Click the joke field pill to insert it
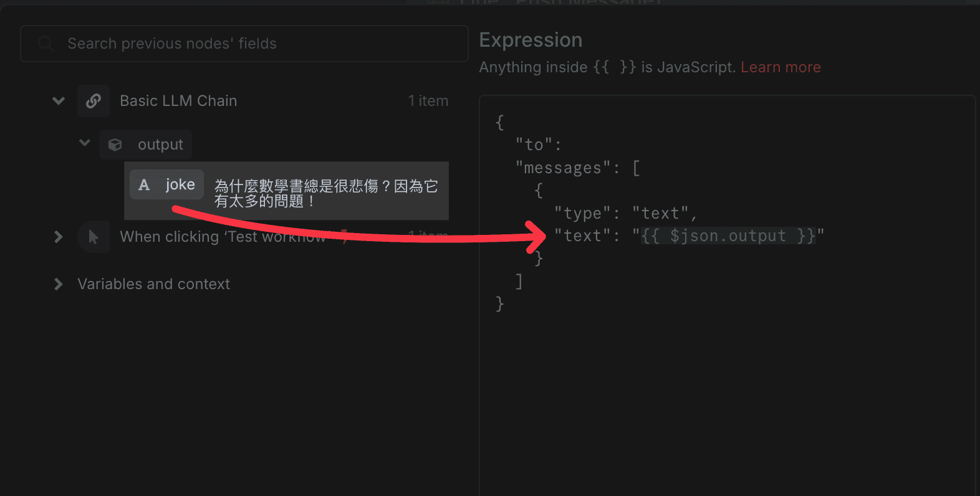 click(180, 184)
